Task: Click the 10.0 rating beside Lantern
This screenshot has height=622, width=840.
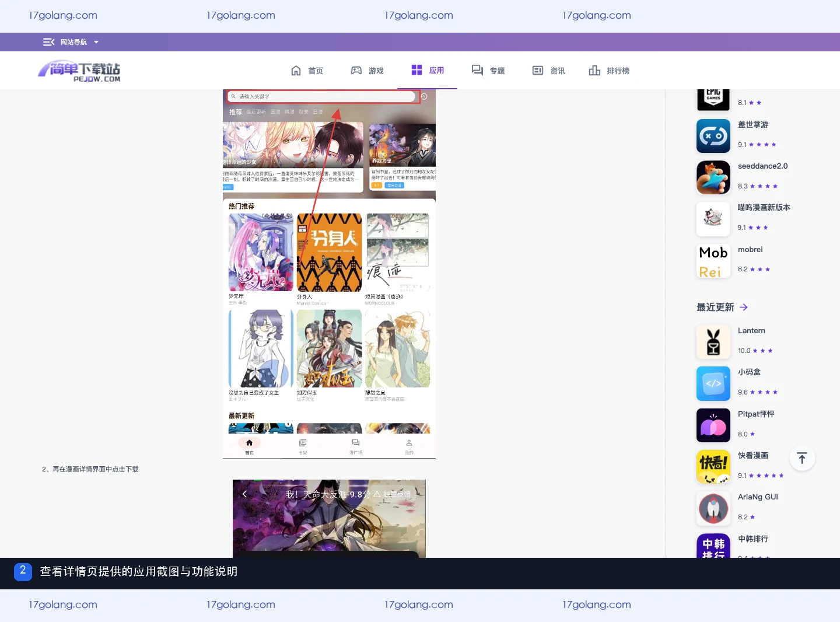Action: click(744, 351)
